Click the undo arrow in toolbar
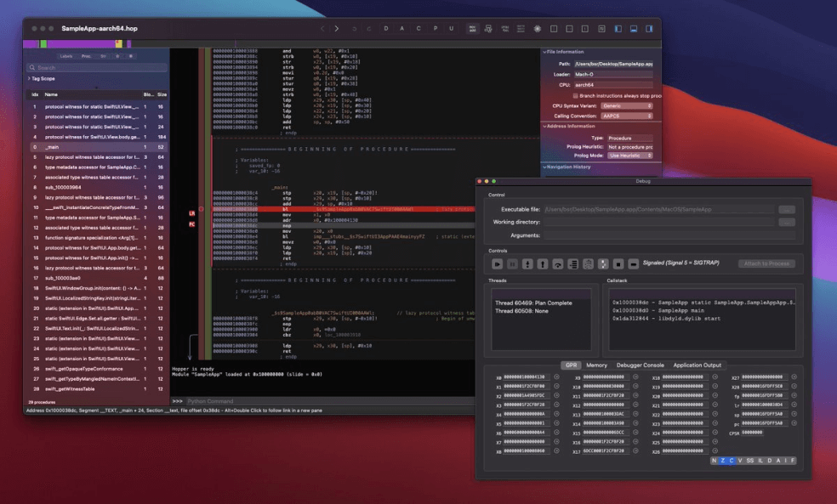This screenshot has width=837, height=504. tap(354, 29)
